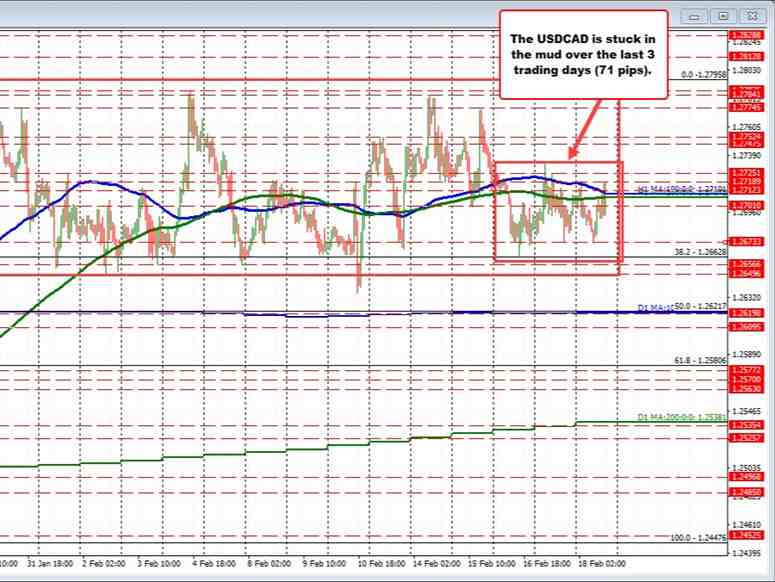Viewport: 775px width, 582px height.
Task: Click the 2 Feb 02:00 date label
Action: tap(103, 564)
